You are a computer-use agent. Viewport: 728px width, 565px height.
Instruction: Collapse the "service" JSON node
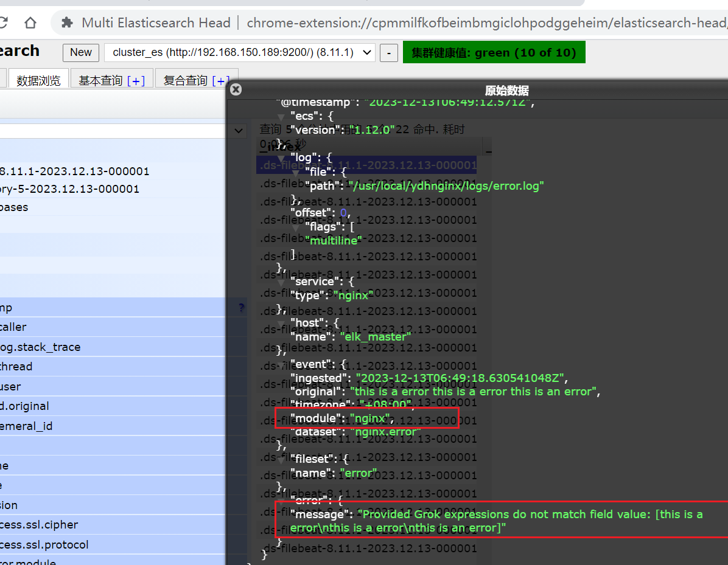(281, 282)
